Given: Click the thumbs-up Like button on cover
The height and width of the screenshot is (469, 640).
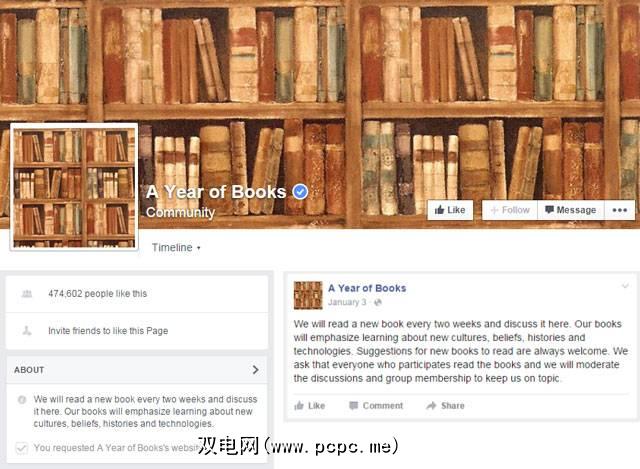Looking at the screenshot, I should pos(450,210).
